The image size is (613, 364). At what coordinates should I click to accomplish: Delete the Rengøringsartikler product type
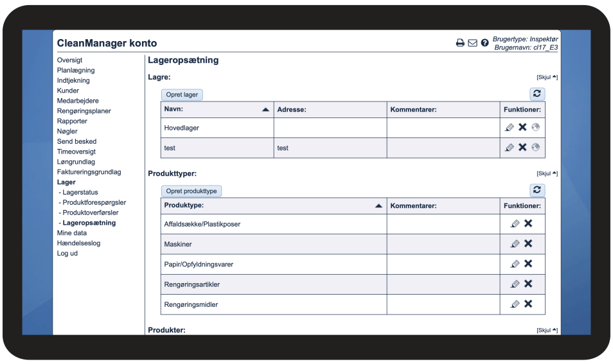click(528, 284)
